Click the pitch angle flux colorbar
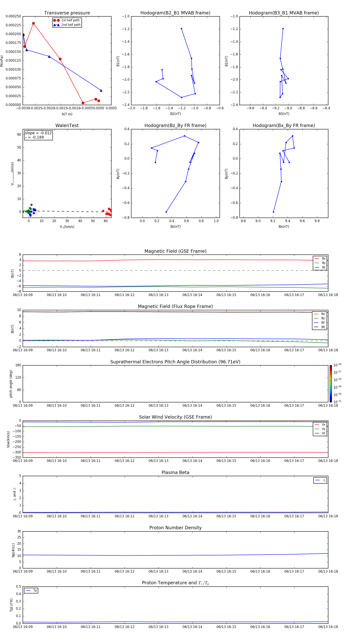This screenshot has width=351, height=644. pos(331,384)
